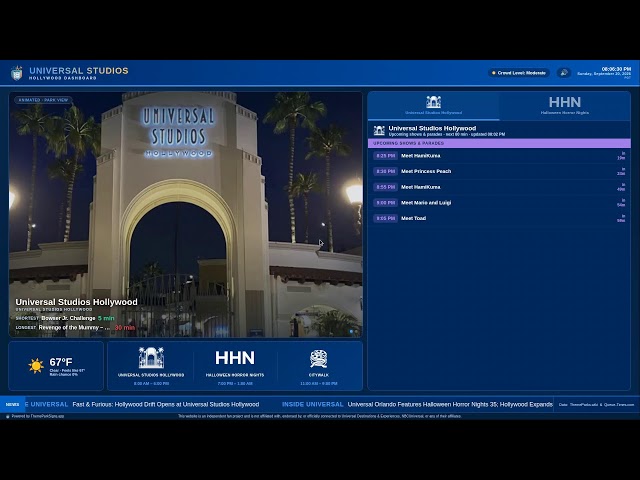Screen dimensions: 640x480
Task: Open the Halloween Horror Nights 35 headline
Action: [x=450, y=404]
